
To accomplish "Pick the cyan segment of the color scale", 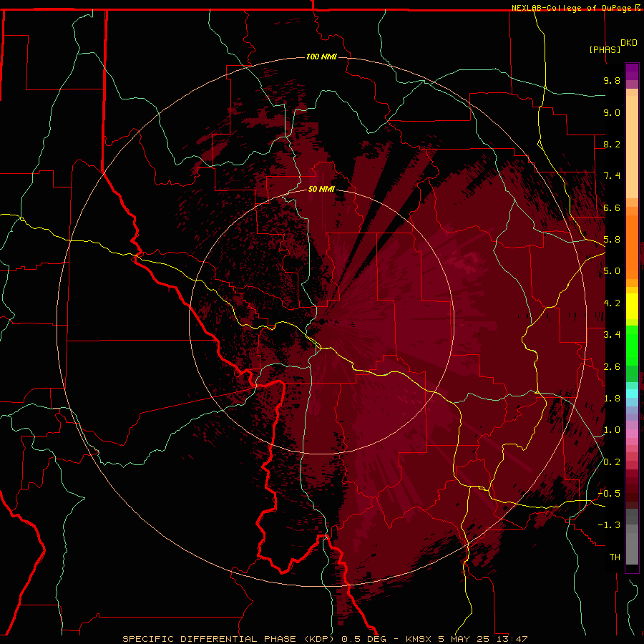I will click(x=632, y=394).
